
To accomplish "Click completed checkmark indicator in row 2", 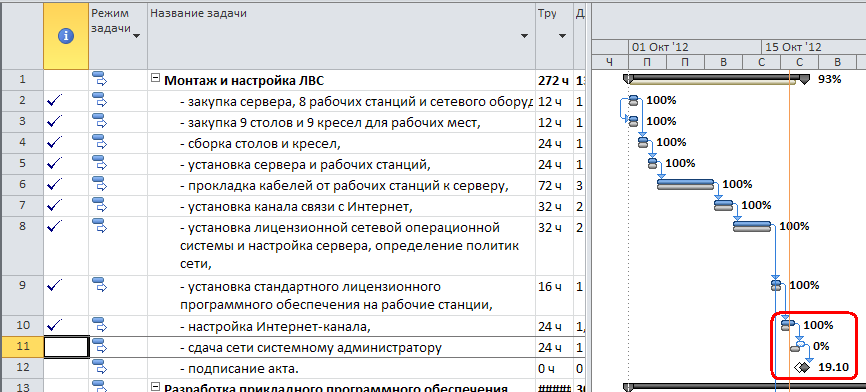I will pos(55,100).
